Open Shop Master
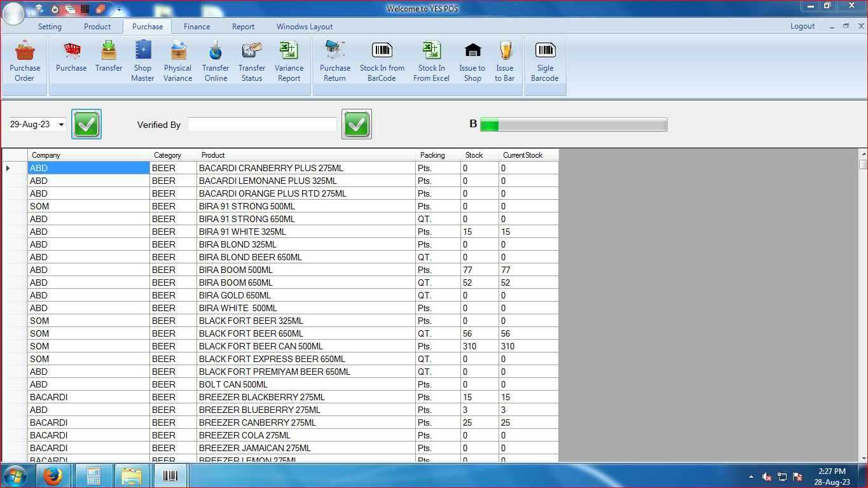This screenshot has height=488, width=868. tap(142, 60)
